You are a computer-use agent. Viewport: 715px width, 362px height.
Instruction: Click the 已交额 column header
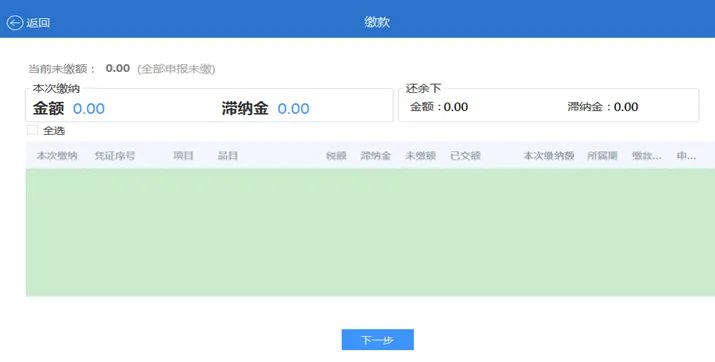click(x=466, y=155)
